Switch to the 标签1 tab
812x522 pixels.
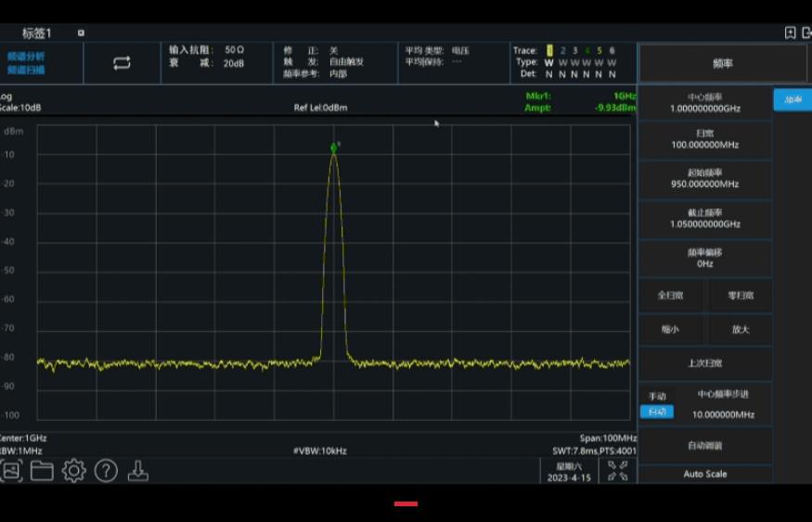[x=37, y=33]
